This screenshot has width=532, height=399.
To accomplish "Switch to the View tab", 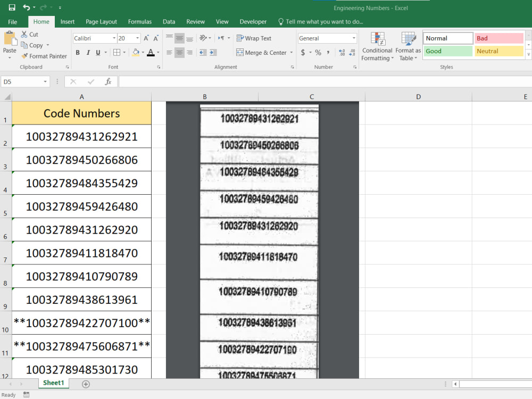I will (222, 22).
